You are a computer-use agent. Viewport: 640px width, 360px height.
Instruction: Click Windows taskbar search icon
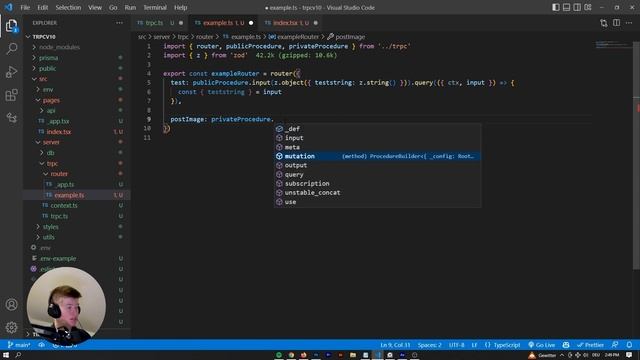18,355
